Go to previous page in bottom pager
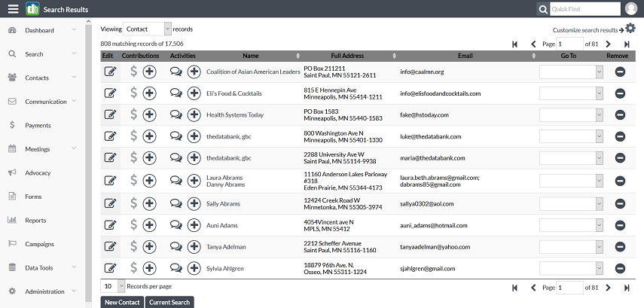Viewport: 644px width, 308px height. [533, 288]
